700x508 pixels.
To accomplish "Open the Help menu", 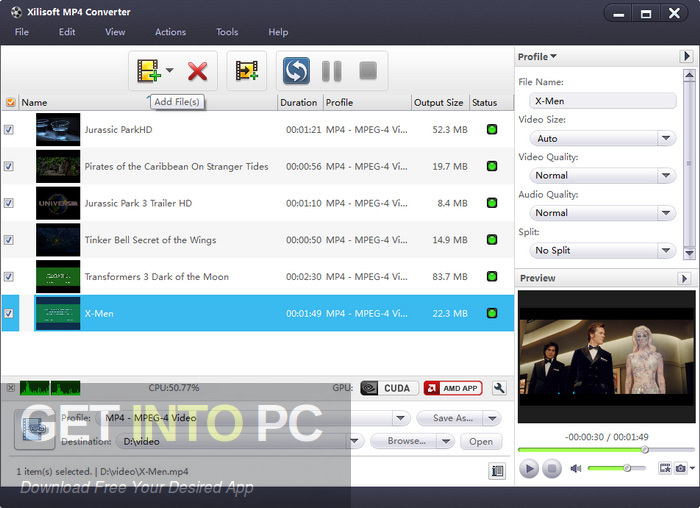I will click(x=278, y=32).
